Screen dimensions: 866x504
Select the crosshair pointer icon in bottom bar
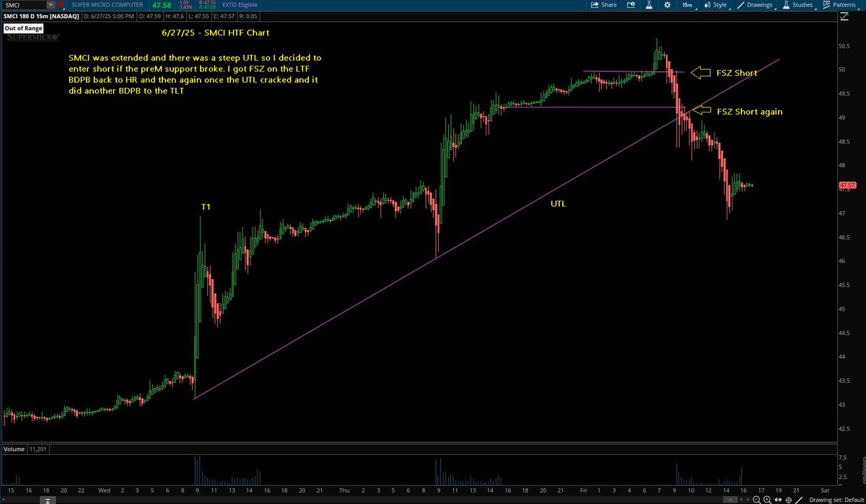[789, 500]
